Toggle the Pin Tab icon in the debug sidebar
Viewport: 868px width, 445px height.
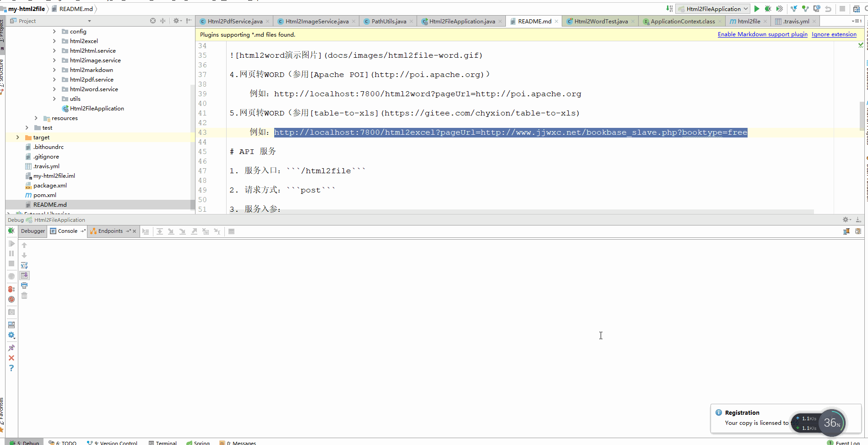click(x=11, y=348)
